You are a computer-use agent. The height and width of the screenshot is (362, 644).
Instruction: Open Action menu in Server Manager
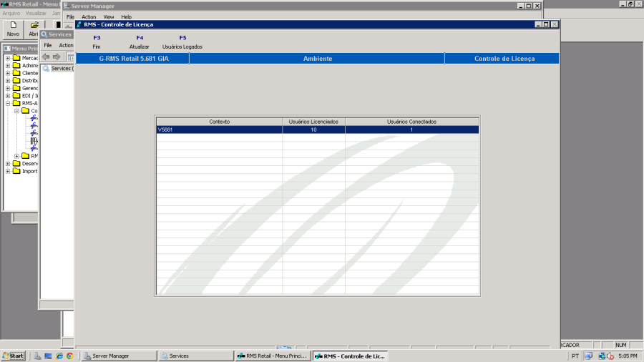[x=89, y=17]
